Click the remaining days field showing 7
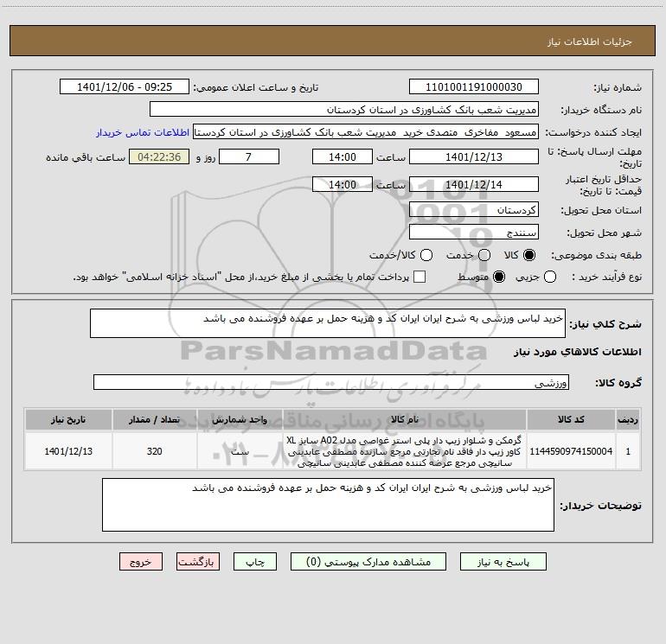This screenshot has height=644, width=666. click(249, 156)
